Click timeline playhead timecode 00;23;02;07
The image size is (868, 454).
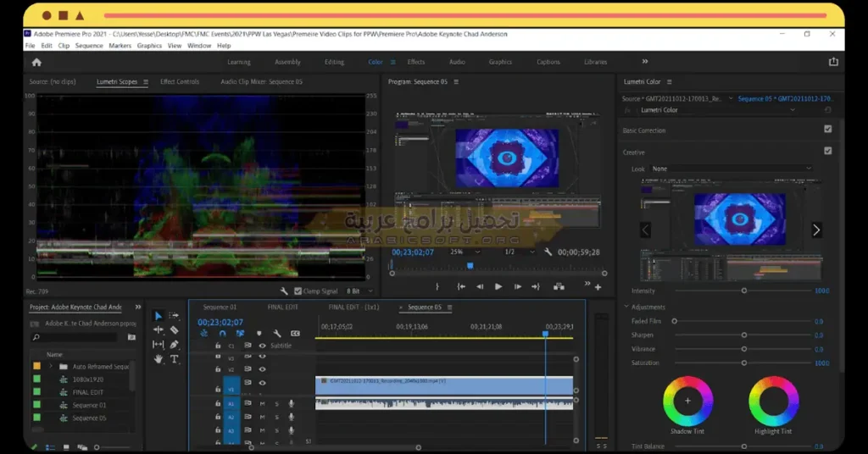click(x=220, y=323)
